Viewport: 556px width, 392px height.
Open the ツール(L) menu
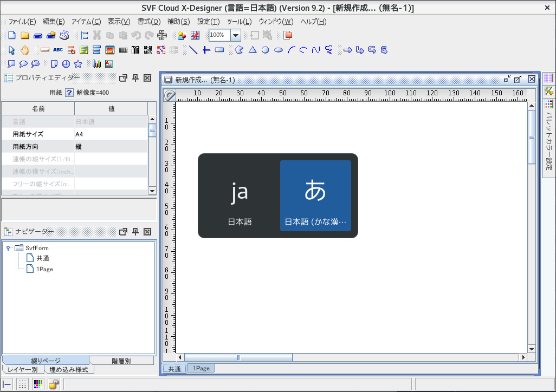[240, 22]
